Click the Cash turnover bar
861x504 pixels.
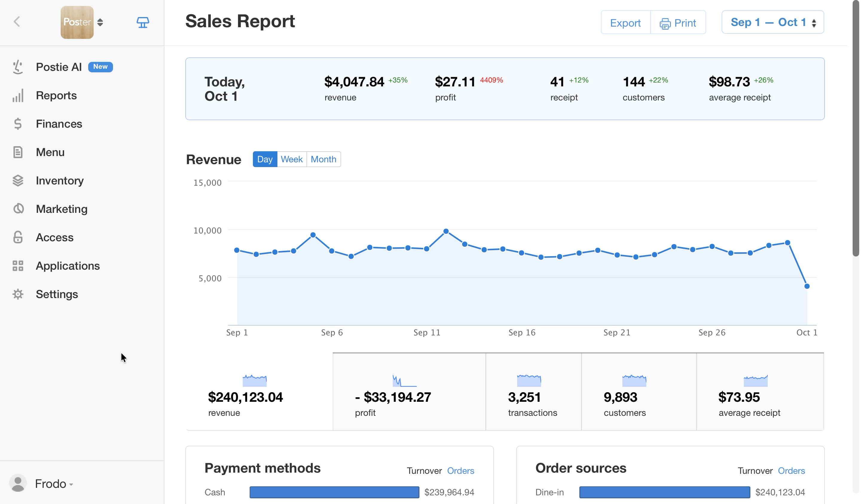click(334, 492)
